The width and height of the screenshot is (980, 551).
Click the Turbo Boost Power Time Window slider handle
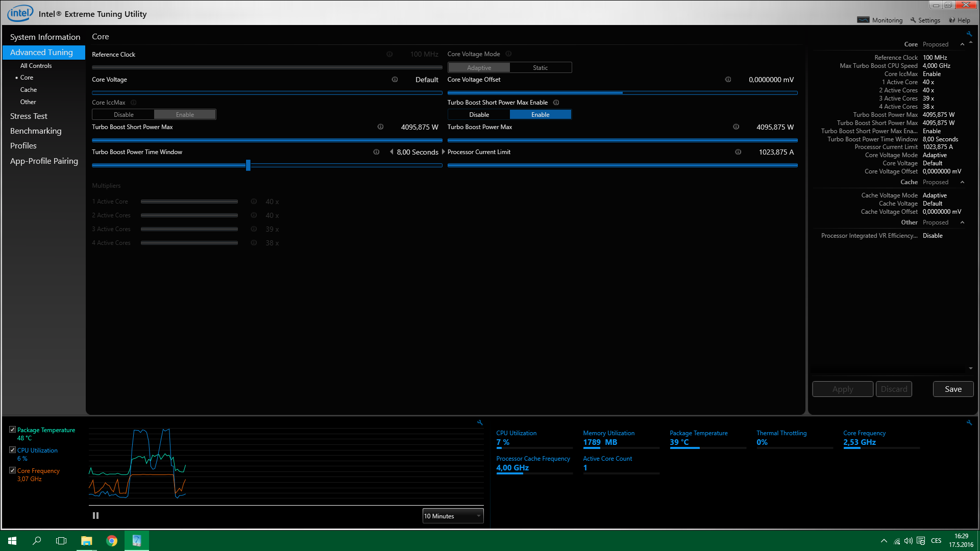click(248, 165)
